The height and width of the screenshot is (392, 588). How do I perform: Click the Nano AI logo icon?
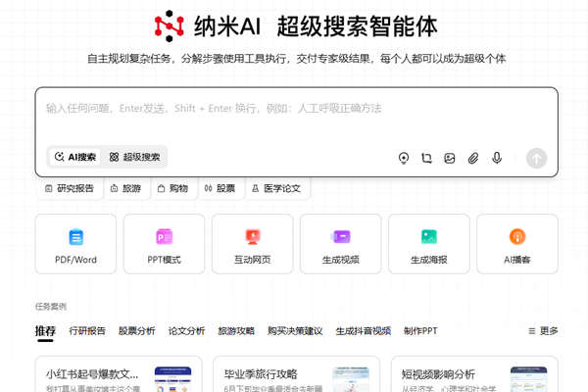point(170,25)
